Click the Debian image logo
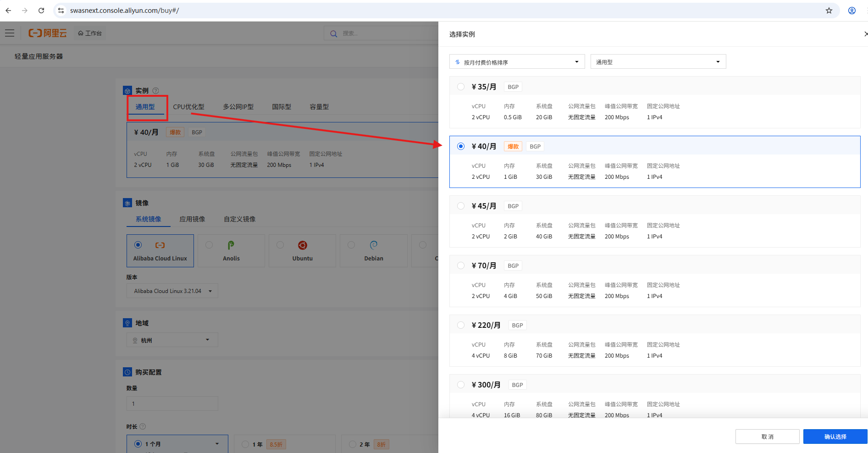The height and width of the screenshot is (453, 868). click(374, 245)
